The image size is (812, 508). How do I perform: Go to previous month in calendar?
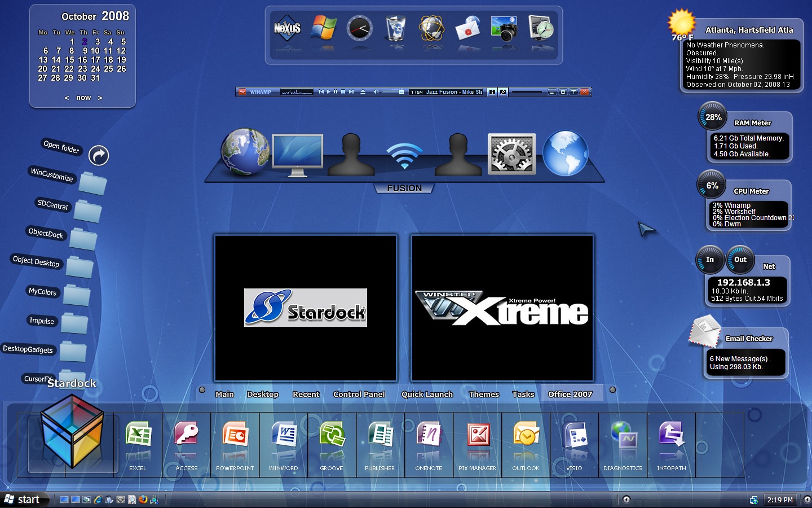[x=67, y=98]
